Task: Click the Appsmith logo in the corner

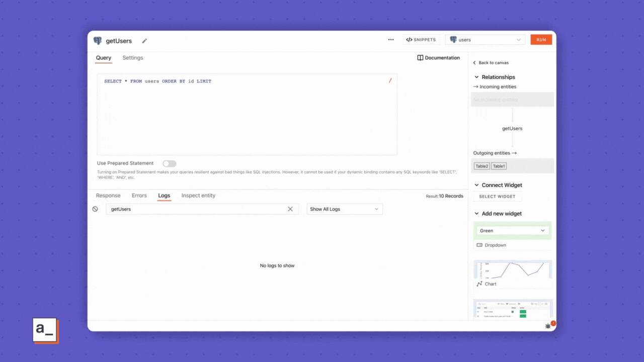Action: click(x=45, y=330)
